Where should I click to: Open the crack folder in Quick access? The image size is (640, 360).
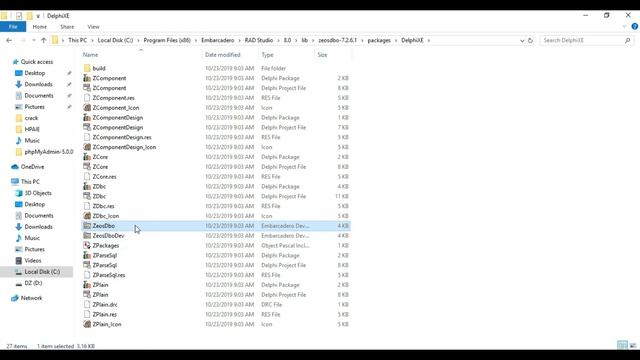31,118
